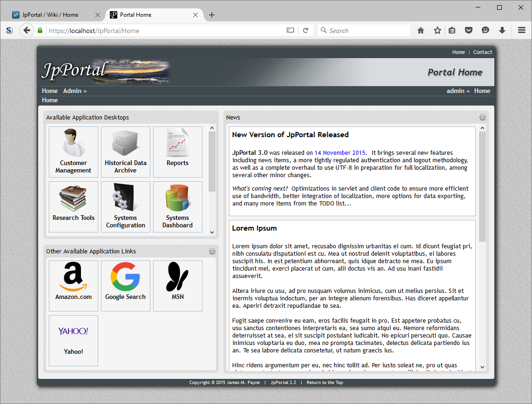Switch to the JpPortal Wiki tab
This screenshot has height=404, width=532.
click(x=51, y=14)
